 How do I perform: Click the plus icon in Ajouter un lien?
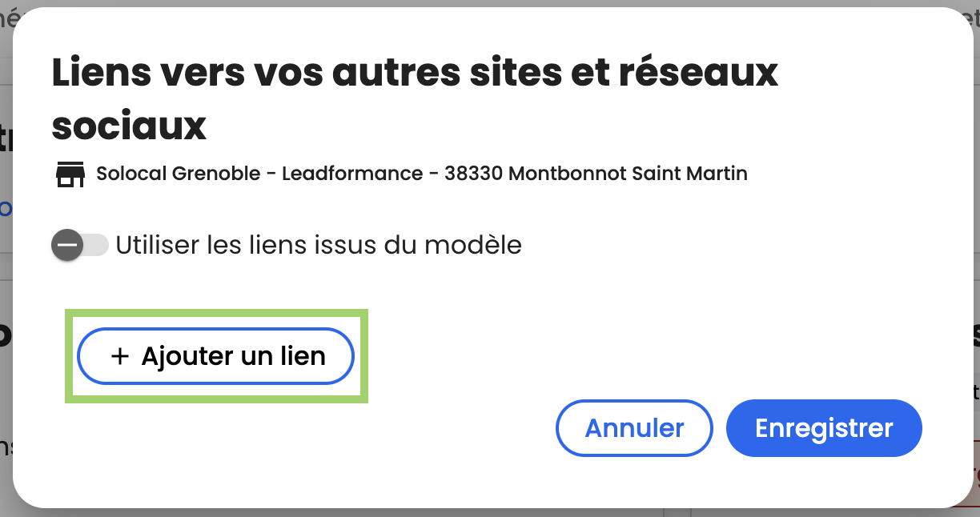tap(119, 356)
